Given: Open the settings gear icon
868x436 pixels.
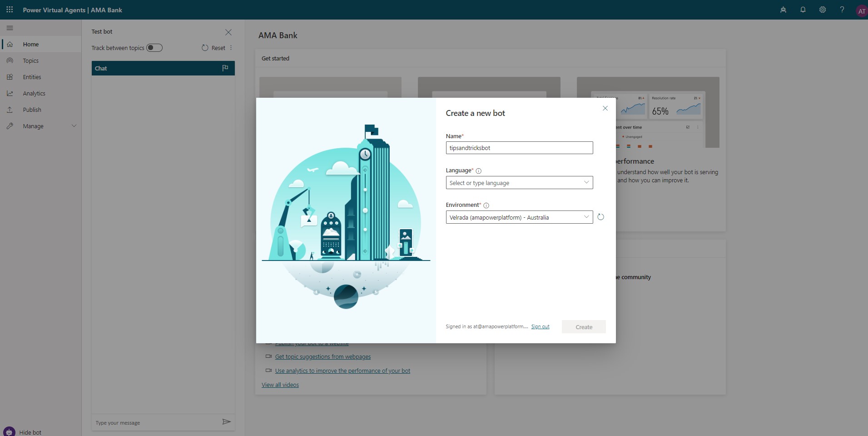Looking at the screenshot, I should click(x=822, y=10).
